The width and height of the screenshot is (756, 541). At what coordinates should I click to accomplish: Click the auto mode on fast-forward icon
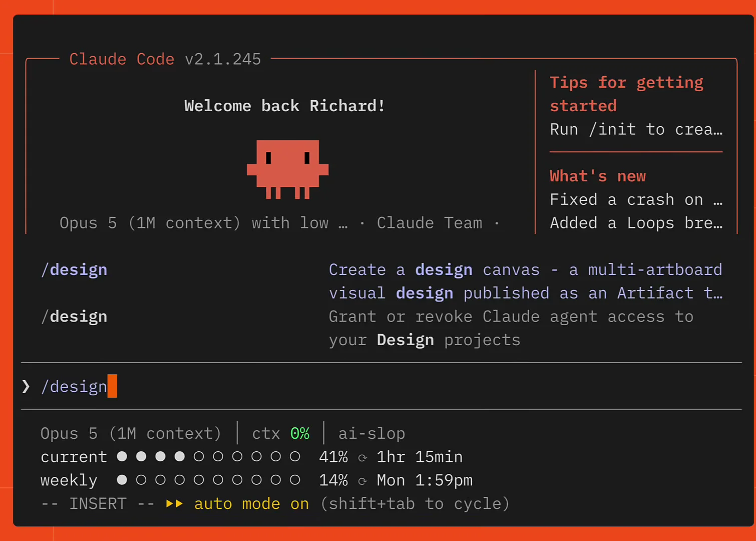174,503
